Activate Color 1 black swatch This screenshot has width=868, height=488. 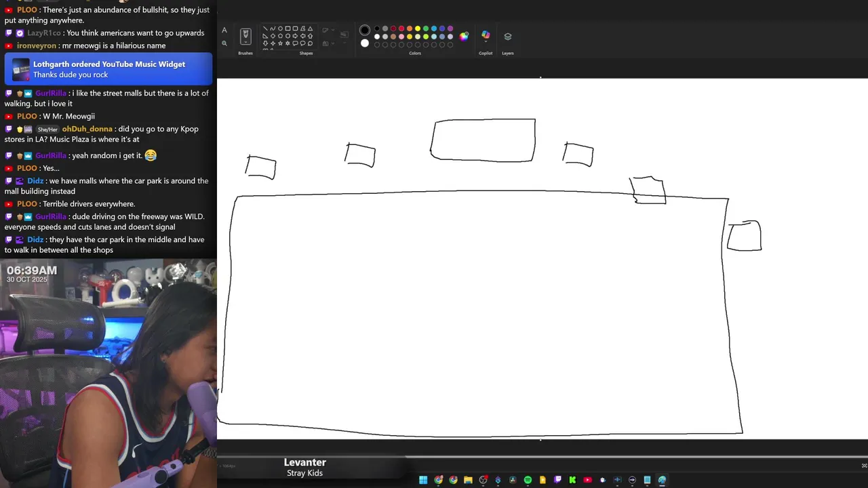pyautogui.click(x=365, y=30)
